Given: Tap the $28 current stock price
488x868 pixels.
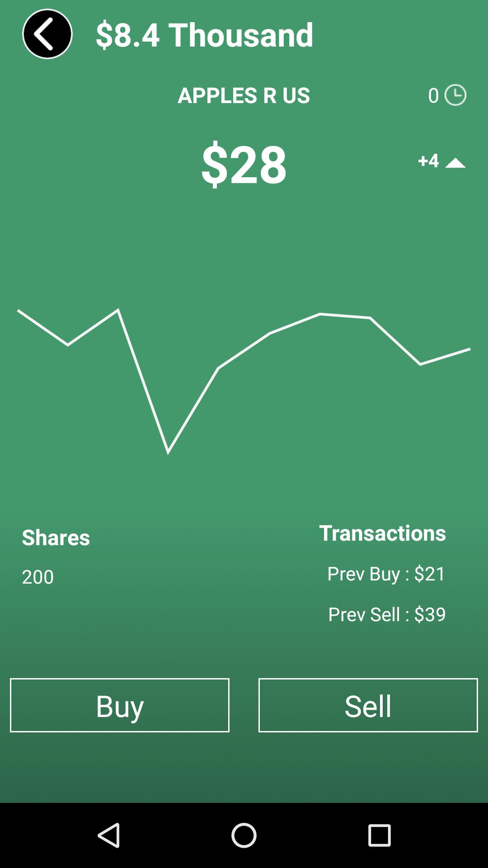Looking at the screenshot, I should pos(244,164).
